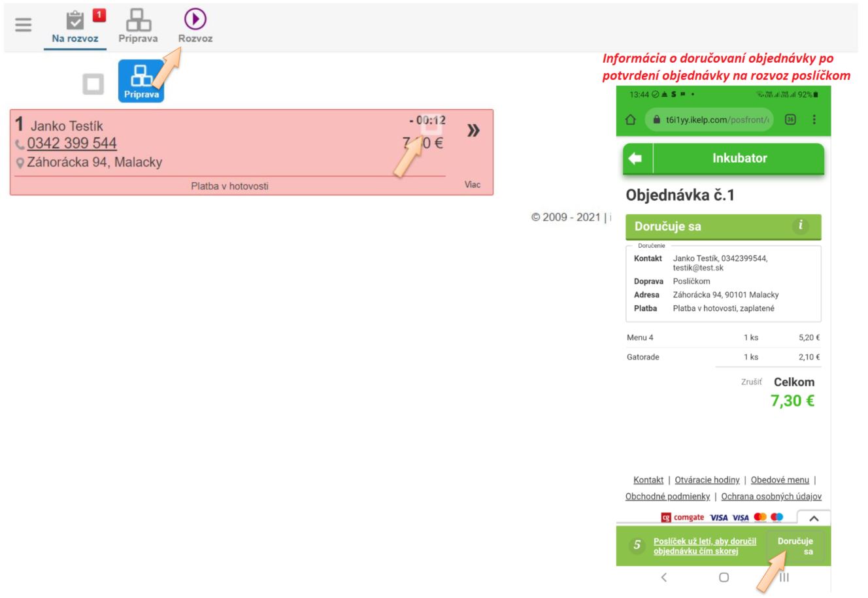Tick the select-all checkbox beside Príprava
This screenshot has height=598, width=868.
pos(93,84)
